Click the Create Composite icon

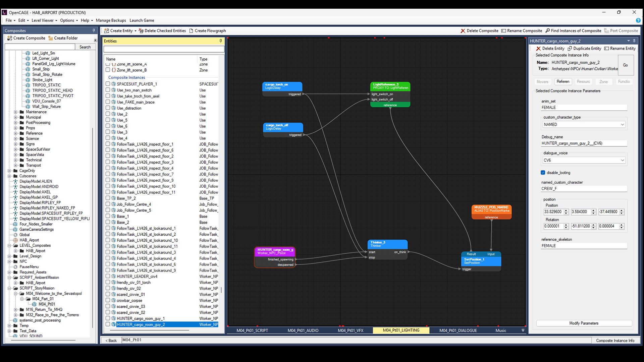pyautogui.click(x=10, y=38)
